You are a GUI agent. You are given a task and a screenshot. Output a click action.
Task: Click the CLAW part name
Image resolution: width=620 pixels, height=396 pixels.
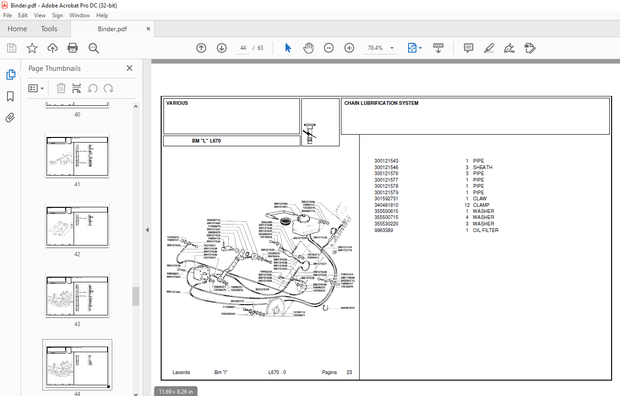(480, 199)
